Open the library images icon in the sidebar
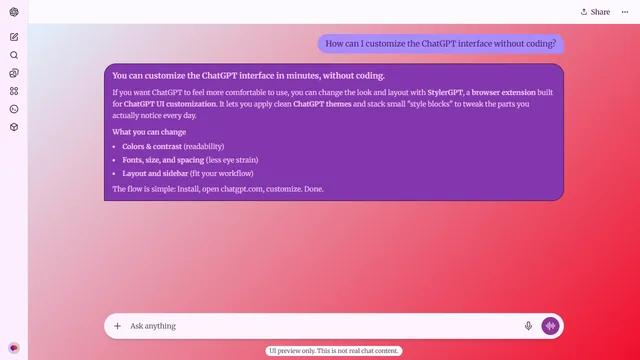The image size is (640, 360). click(14, 73)
